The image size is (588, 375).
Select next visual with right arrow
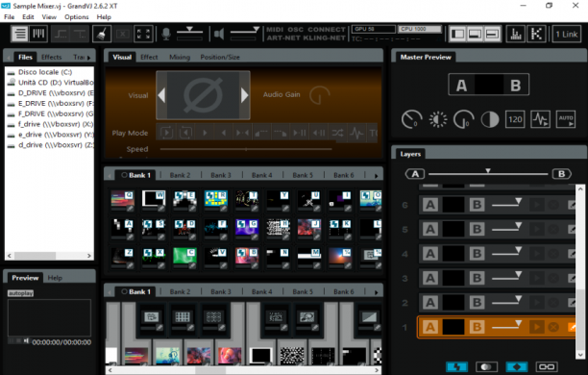pos(244,95)
